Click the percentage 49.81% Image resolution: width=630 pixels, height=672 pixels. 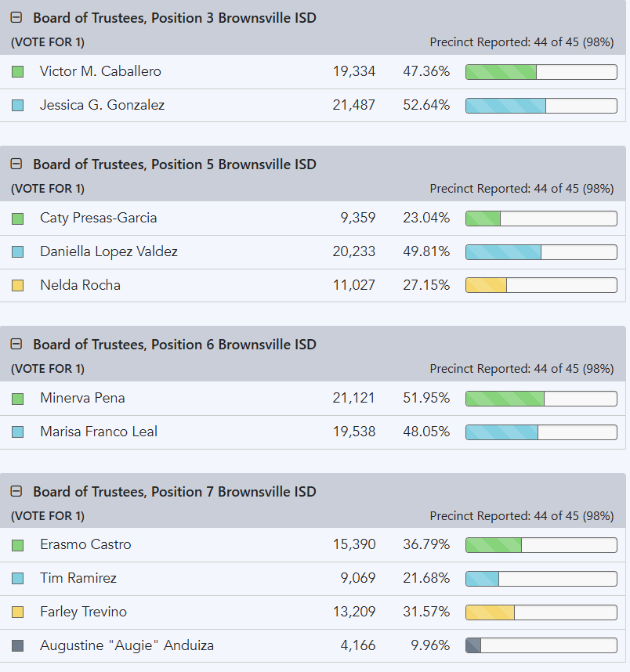click(x=426, y=251)
